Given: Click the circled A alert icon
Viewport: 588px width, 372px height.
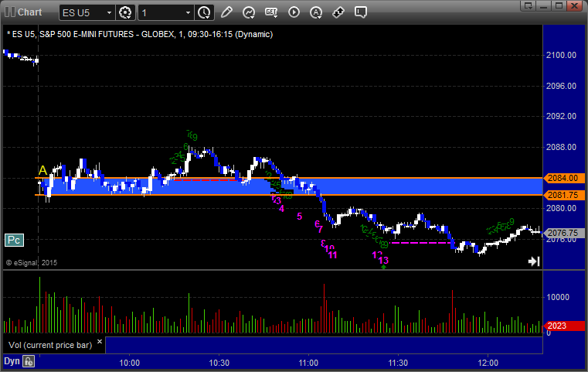Looking at the screenshot, I should click(x=316, y=12).
